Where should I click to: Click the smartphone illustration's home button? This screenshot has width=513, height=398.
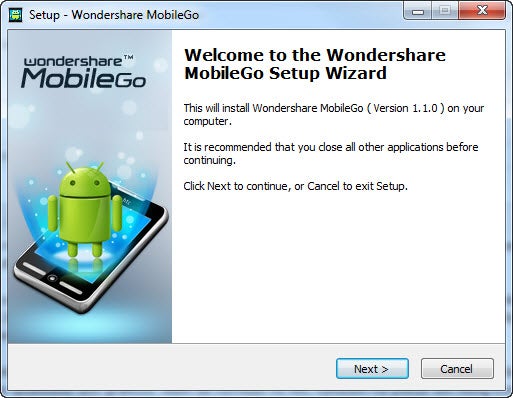[x=52, y=278]
